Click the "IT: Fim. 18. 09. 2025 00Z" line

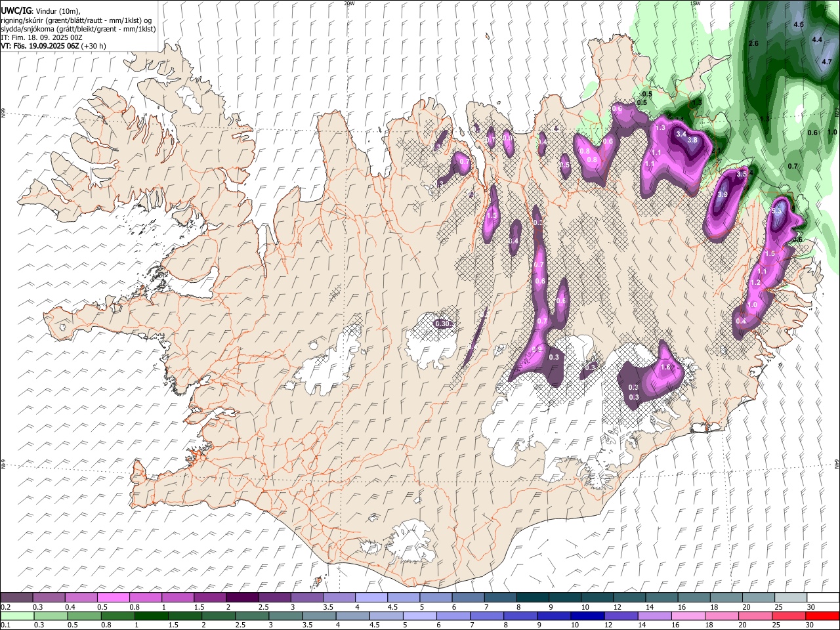(42, 37)
